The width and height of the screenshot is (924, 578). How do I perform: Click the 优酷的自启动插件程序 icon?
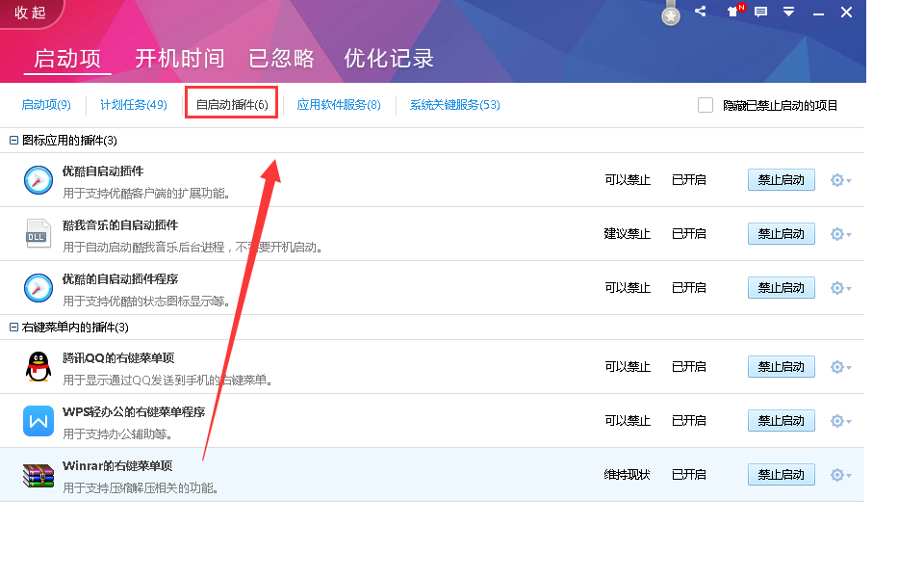coord(38,288)
